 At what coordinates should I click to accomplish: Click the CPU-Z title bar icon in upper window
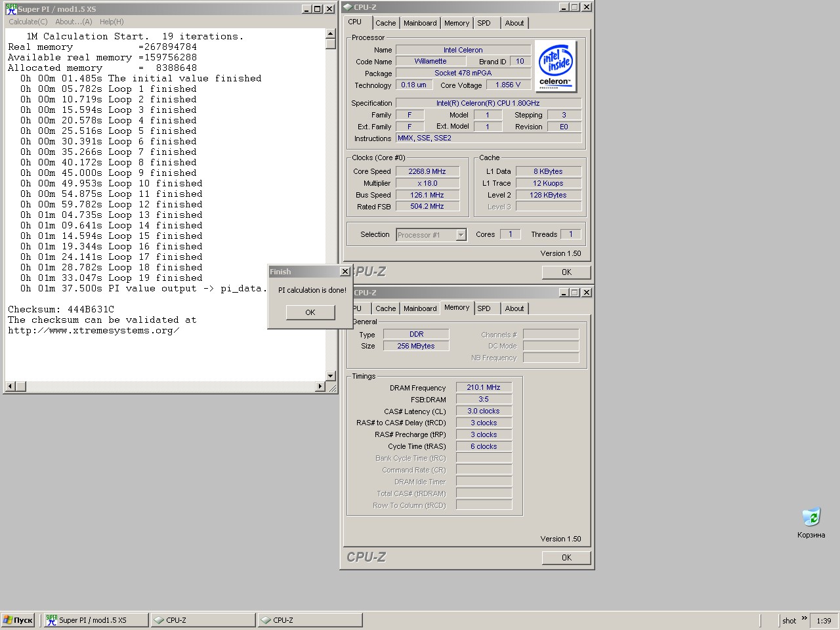click(347, 7)
